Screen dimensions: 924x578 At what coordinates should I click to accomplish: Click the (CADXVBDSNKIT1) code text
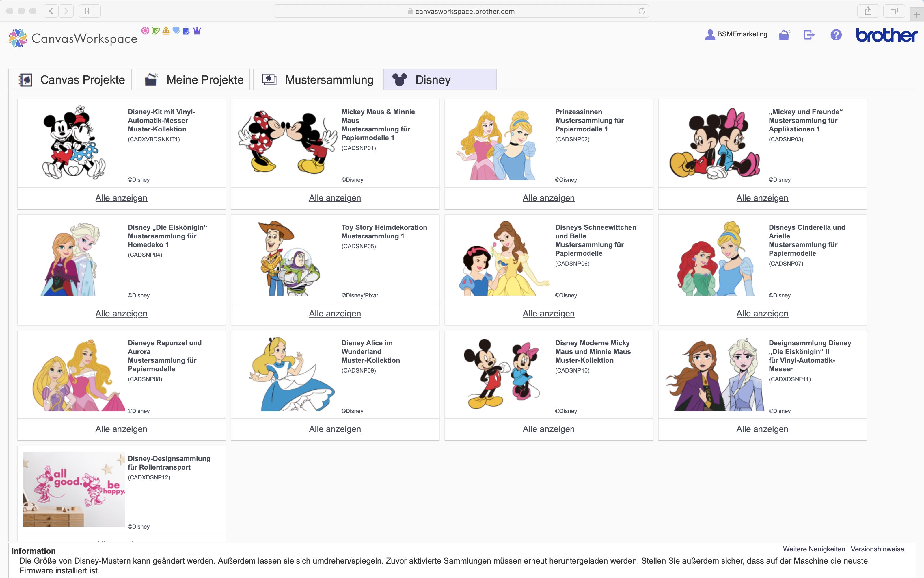(154, 140)
